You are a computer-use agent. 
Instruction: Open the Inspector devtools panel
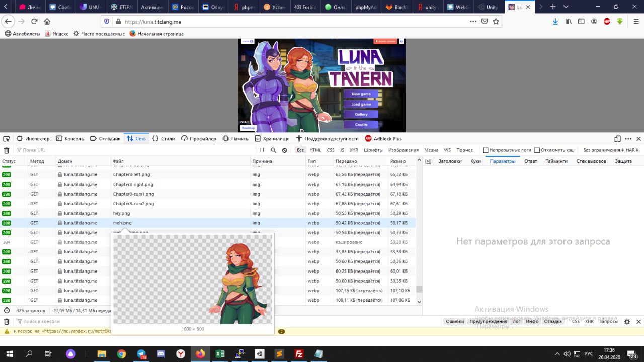pos(33,139)
